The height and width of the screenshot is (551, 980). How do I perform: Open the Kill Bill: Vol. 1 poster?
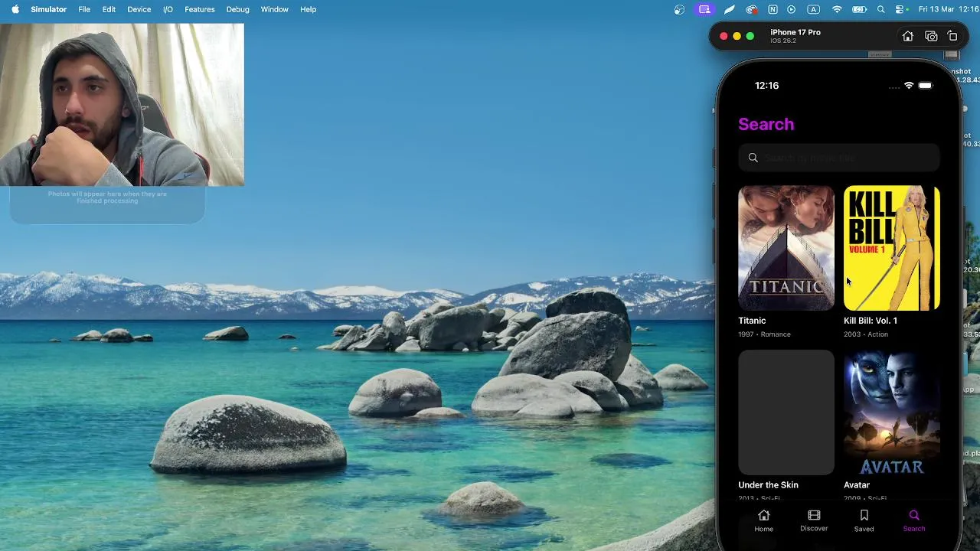(x=892, y=248)
